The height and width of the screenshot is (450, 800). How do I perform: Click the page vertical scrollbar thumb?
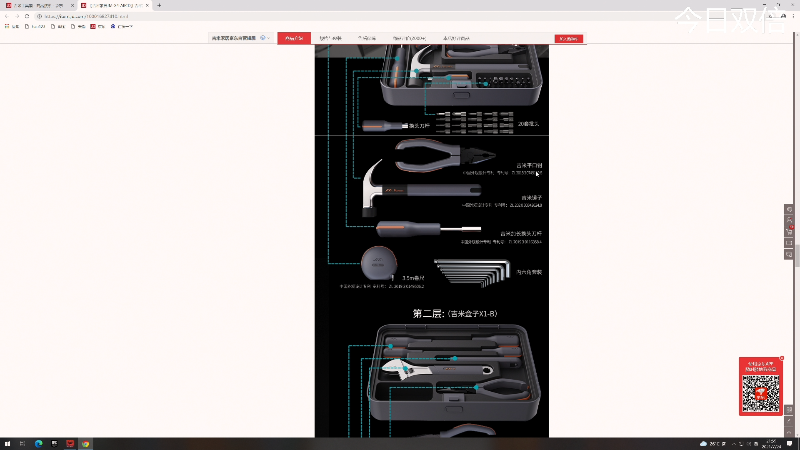tap(797, 255)
